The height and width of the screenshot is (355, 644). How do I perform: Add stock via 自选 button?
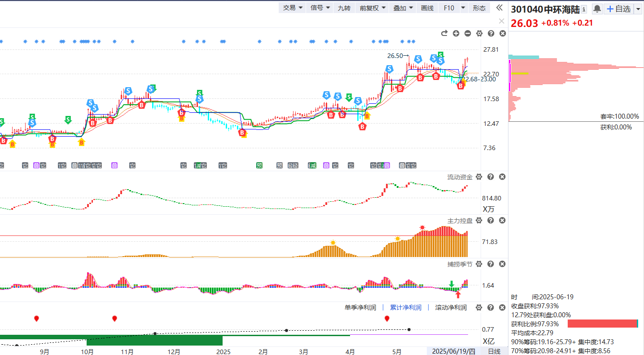pos(618,9)
